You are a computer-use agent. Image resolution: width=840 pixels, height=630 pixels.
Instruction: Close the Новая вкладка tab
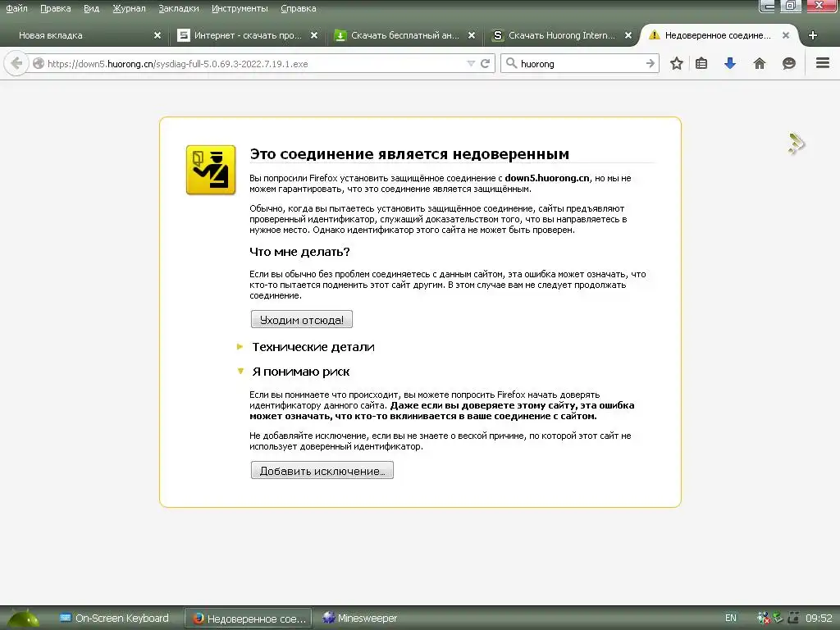[x=157, y=35]
